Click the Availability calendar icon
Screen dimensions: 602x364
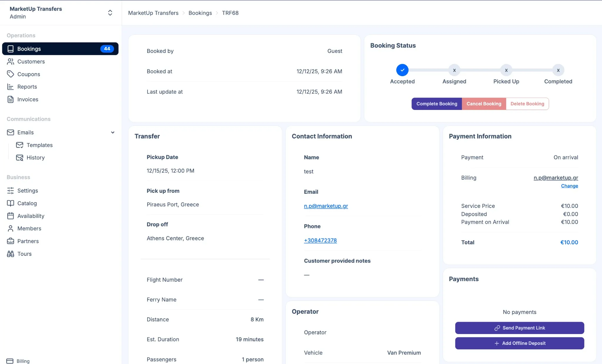point(11,216)
